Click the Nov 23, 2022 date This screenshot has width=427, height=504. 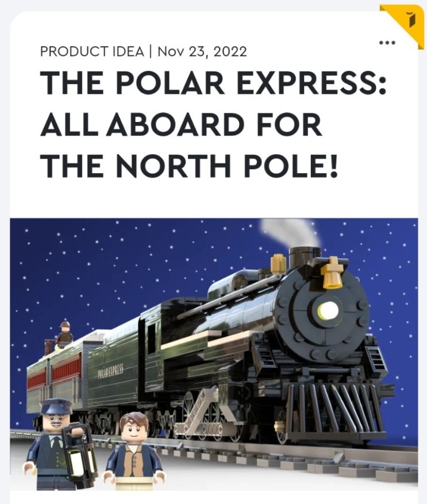[x=203, y=52]
